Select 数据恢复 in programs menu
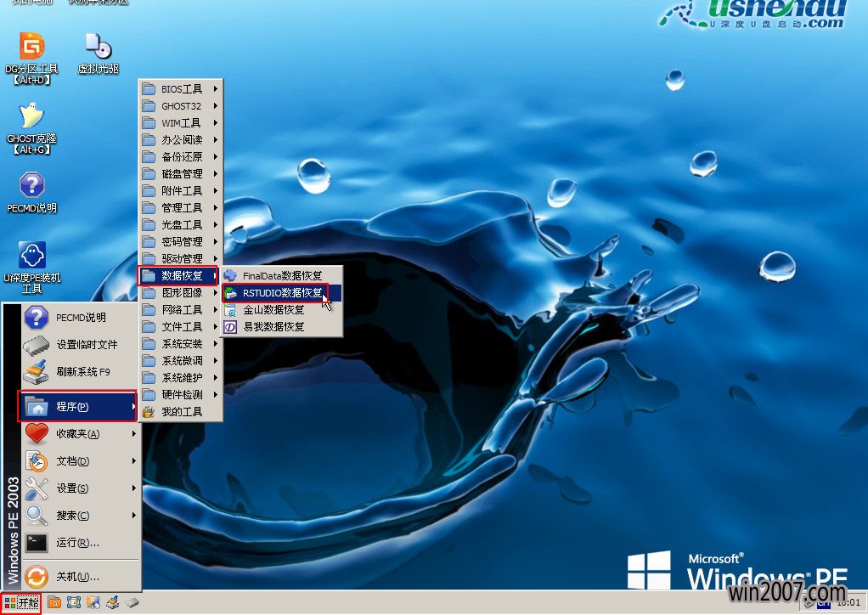This screenshot has width=868, height=615. (x=178, y=276)
